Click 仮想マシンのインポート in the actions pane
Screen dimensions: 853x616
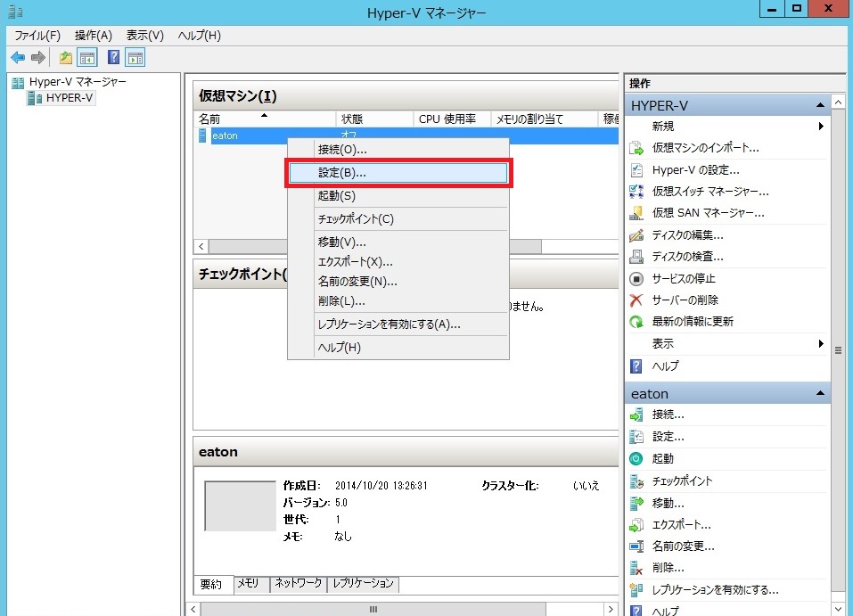705,148
